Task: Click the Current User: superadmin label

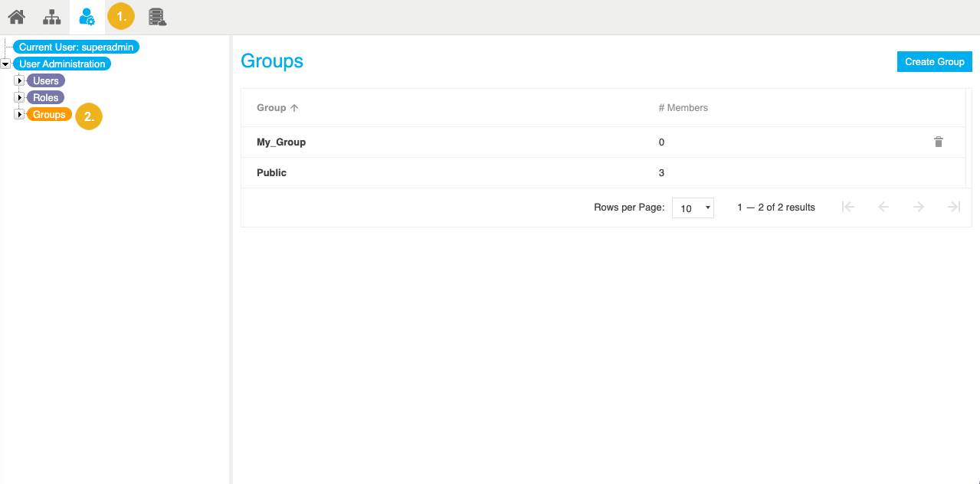Action: (75, 47)
